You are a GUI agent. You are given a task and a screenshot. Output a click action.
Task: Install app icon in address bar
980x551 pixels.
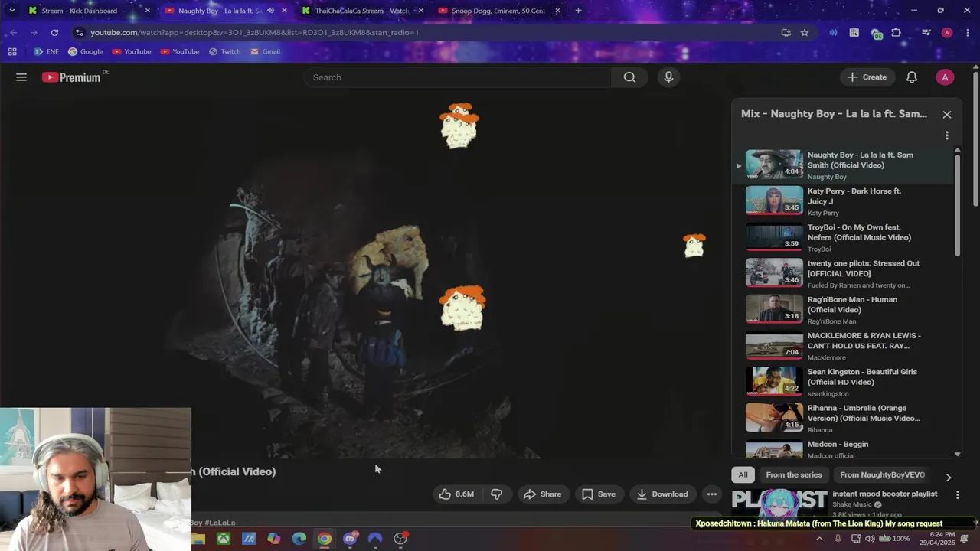coord(786,33)
